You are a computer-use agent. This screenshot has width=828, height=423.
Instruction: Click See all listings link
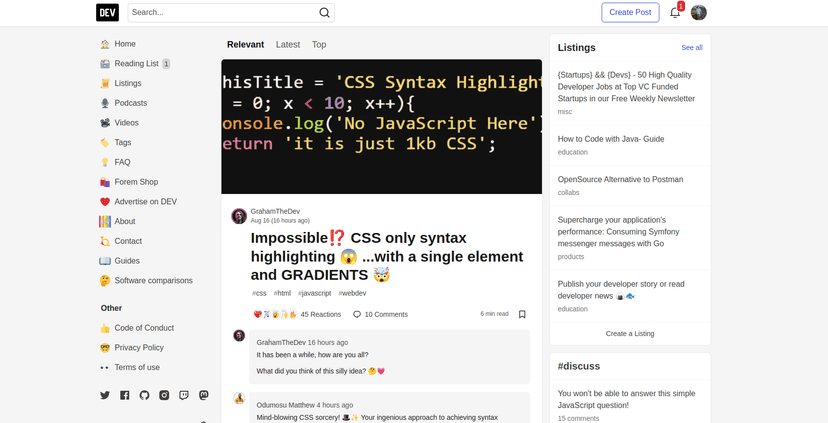692,48
